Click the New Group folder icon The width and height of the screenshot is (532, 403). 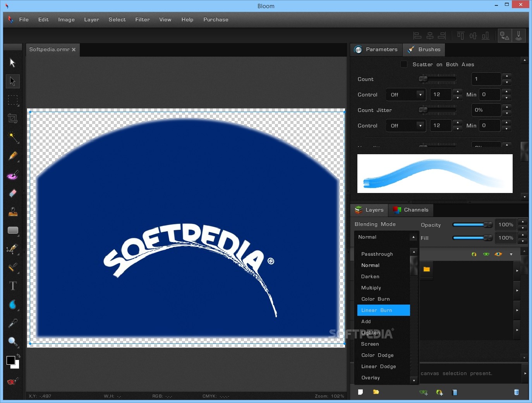[x=376, y=392]
